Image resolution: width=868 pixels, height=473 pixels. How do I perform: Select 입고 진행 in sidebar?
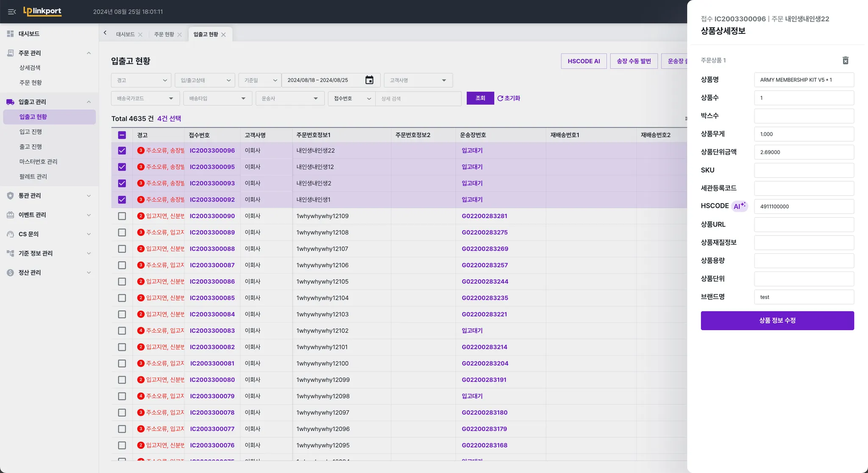(x=31, y=132)
